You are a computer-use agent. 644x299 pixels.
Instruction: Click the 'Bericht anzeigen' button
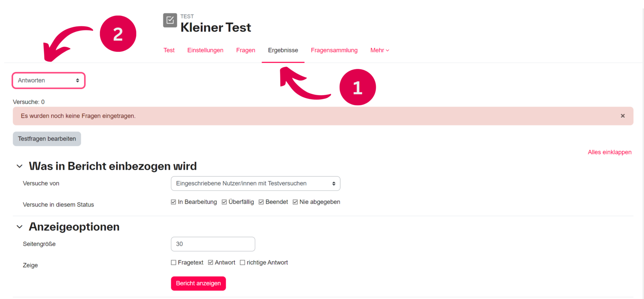[x=198, y=283]
